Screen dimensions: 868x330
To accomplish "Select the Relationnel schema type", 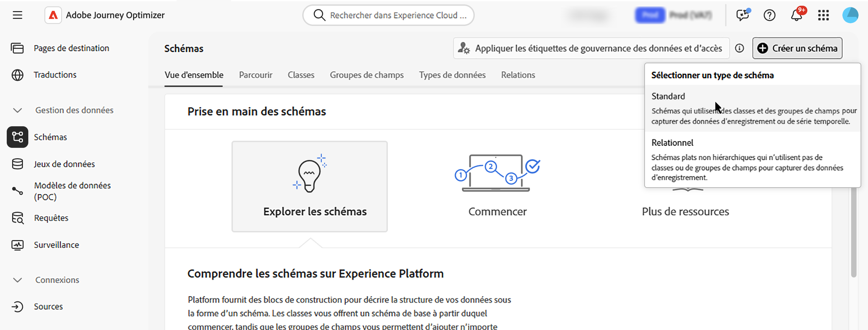I will pos(752,159).
